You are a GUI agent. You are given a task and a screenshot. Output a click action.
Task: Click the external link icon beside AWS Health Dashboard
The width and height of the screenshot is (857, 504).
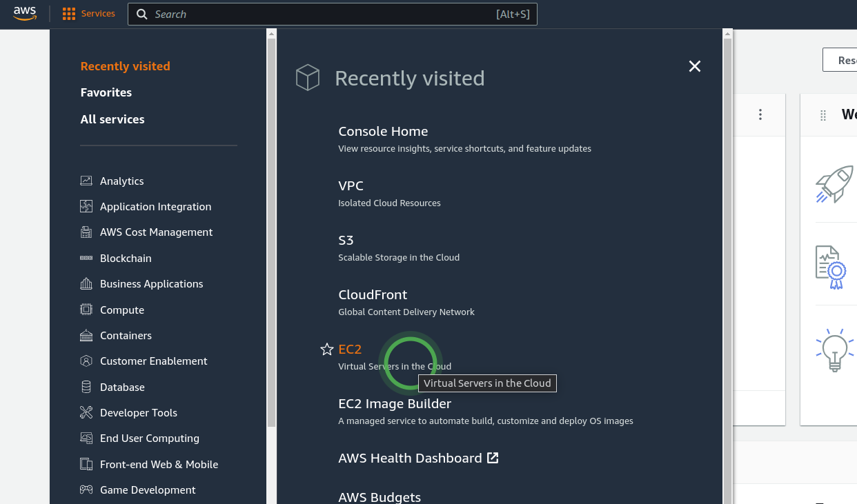[x=493, y=458]
